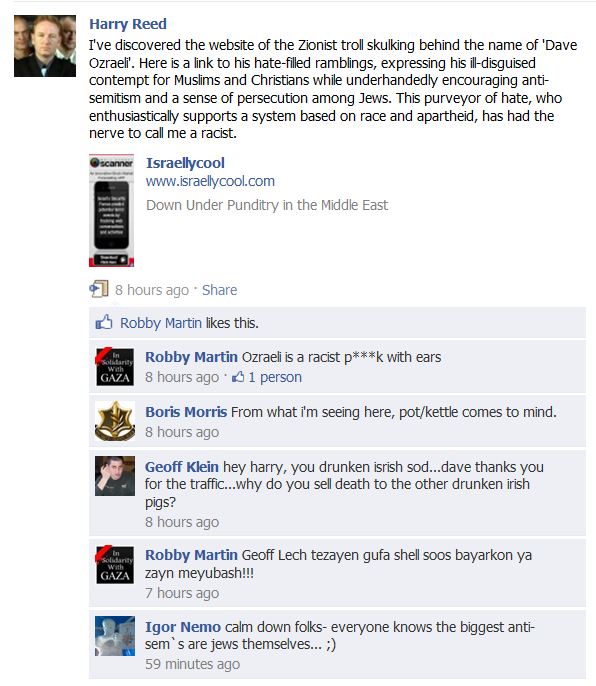Open the Israellycool link title
The image size is (596, 686).
[x=185, y=163]
